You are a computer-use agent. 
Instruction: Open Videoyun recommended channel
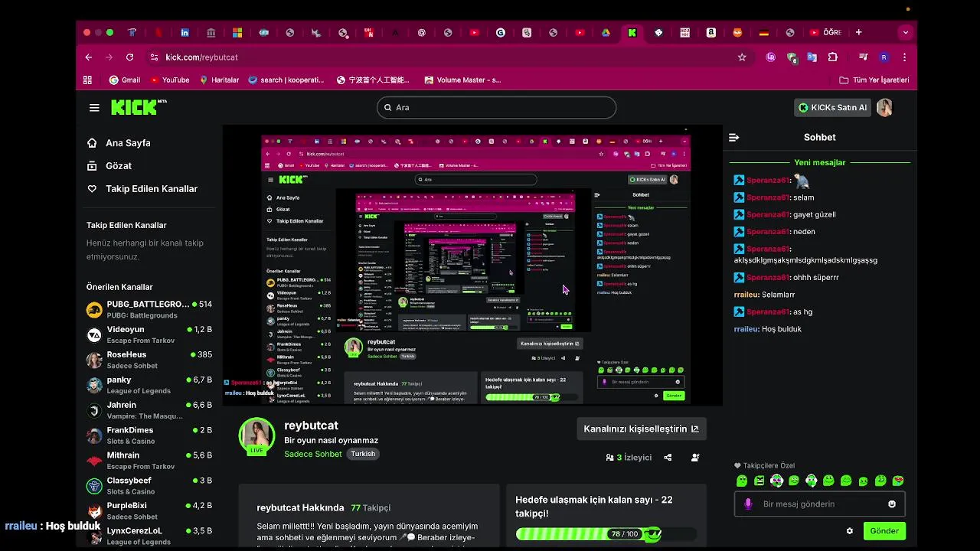point(149,334)
